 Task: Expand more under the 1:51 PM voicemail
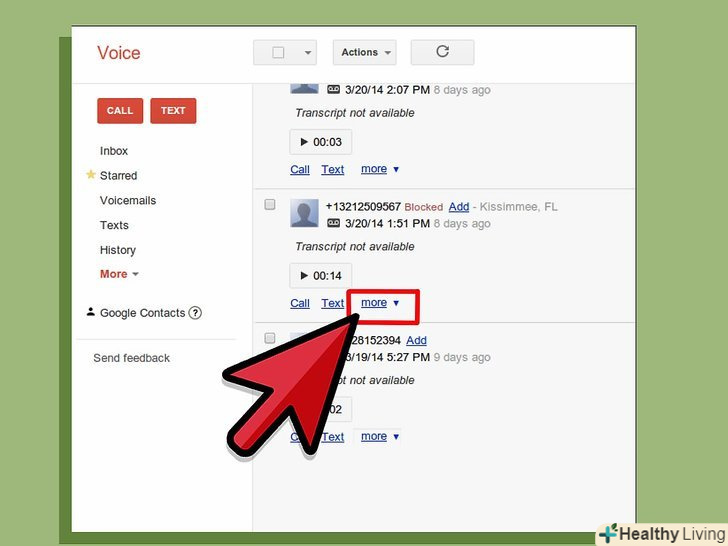[x=380, y=303]
